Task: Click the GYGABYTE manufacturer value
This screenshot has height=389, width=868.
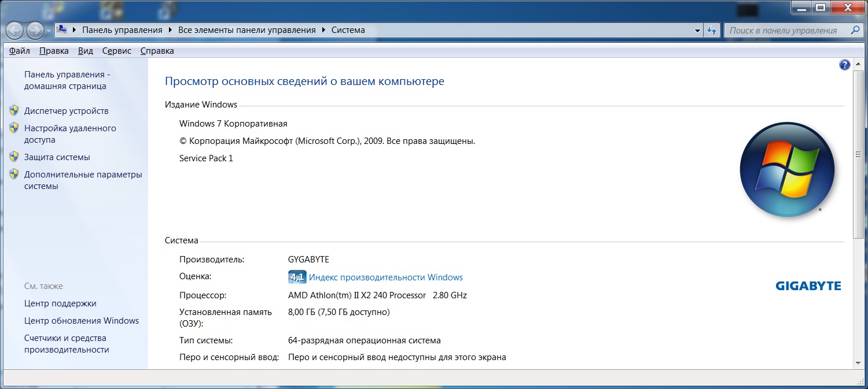Action: tap(308, 260)
